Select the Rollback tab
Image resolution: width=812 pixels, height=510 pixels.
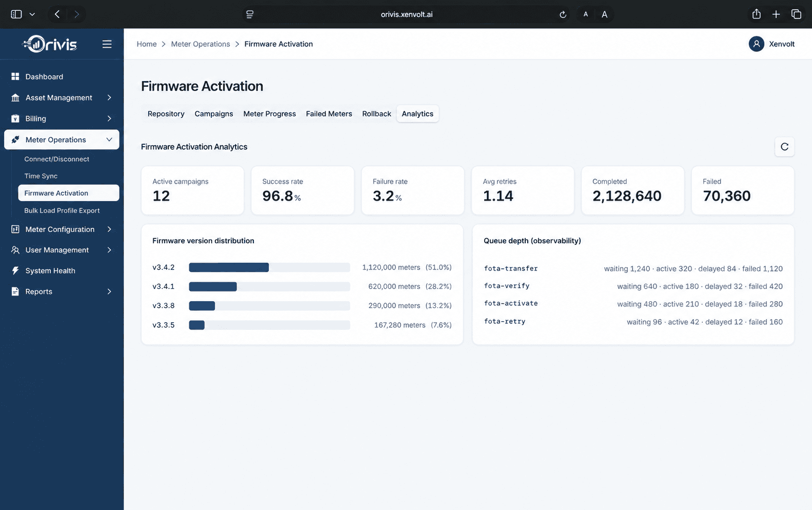377,114
